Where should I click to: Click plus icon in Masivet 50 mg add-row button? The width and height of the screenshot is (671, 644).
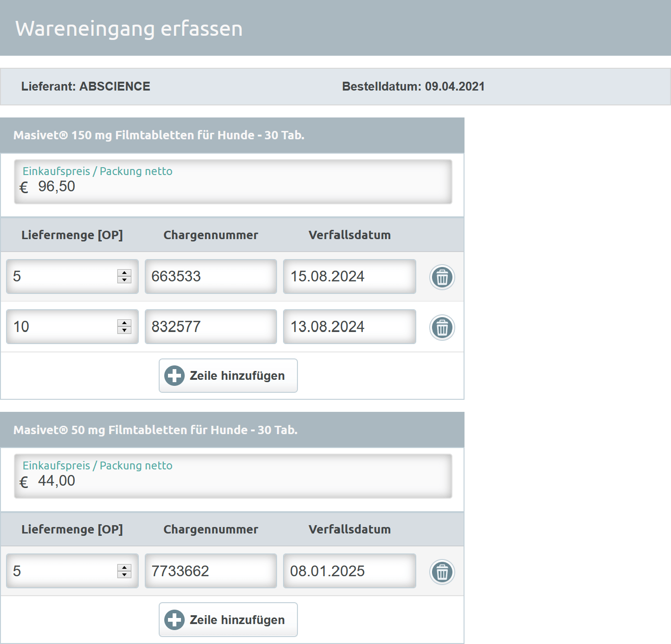click(174, 620)
